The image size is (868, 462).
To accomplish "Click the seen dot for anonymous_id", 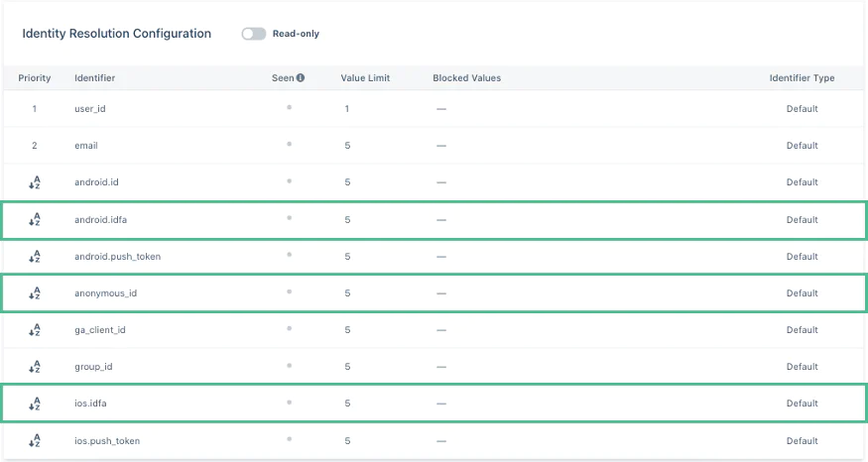I will coord(289,291).
